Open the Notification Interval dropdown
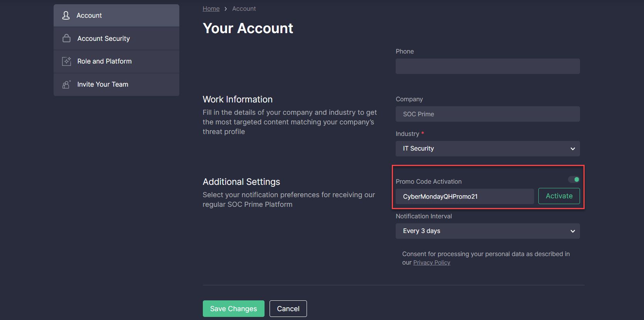Image resolution: width=644 pixels, height=320 pixels. [487, 231]
